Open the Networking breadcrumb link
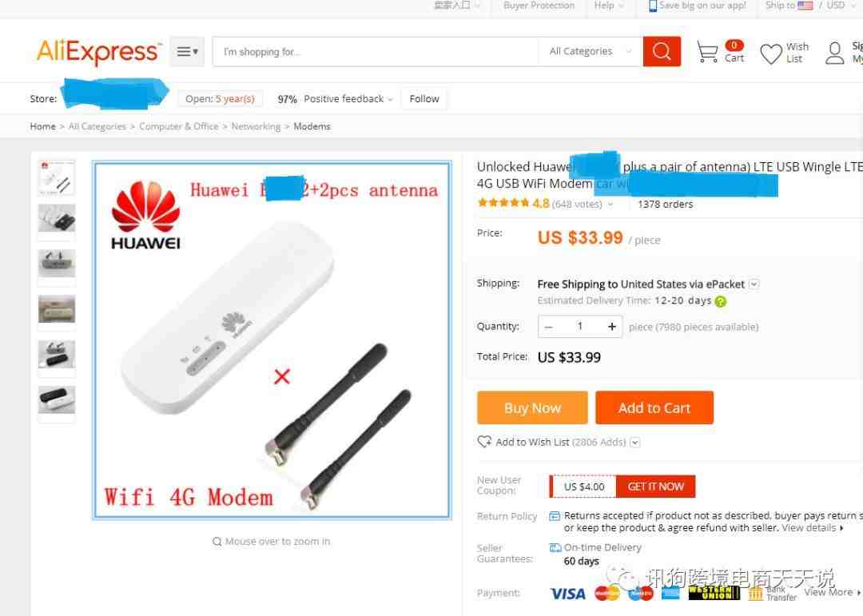Image resolution: width=863 pixels, height=616 pixels. pyautogui.click(x=256, y=126)
